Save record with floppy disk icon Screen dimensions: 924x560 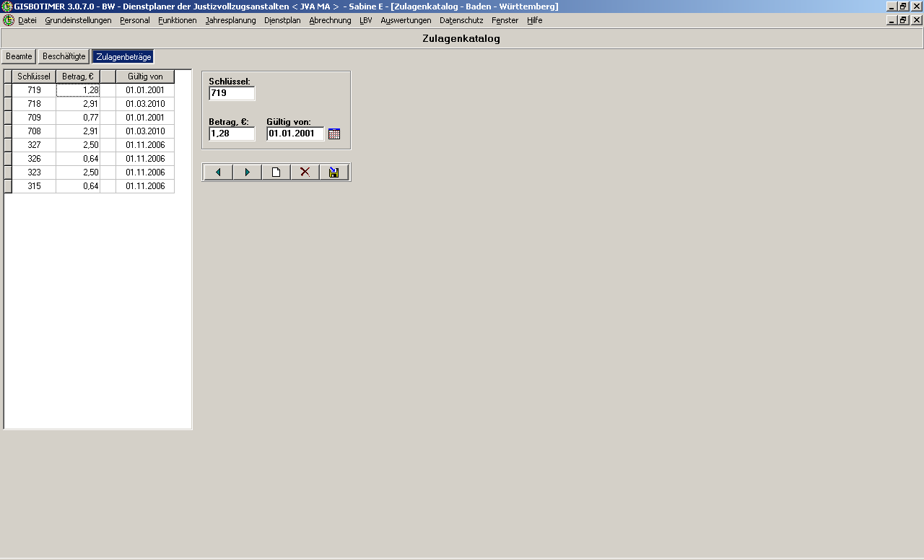coord(334,172)
